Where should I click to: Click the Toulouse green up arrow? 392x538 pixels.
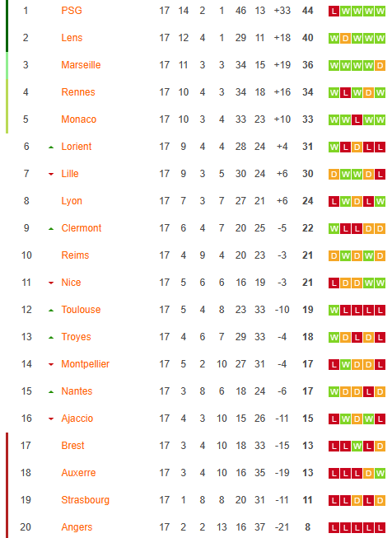point(51,311)
